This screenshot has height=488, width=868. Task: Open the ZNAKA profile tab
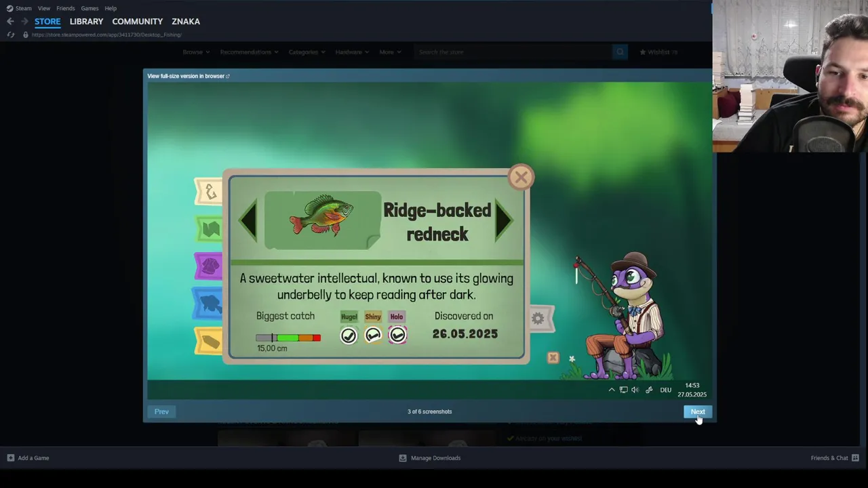pyautogui.click(x=186, y=22)
